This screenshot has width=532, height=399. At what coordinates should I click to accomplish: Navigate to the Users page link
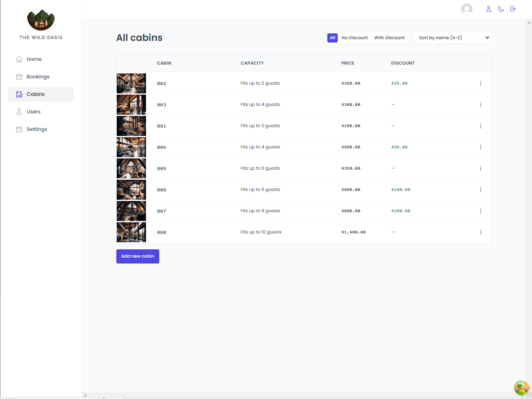(33, 112)
